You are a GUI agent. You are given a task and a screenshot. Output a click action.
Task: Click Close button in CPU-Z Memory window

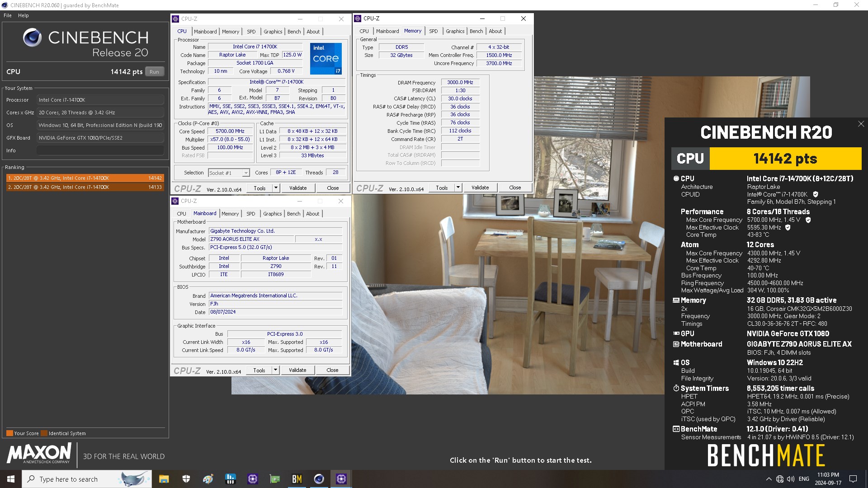515,188
